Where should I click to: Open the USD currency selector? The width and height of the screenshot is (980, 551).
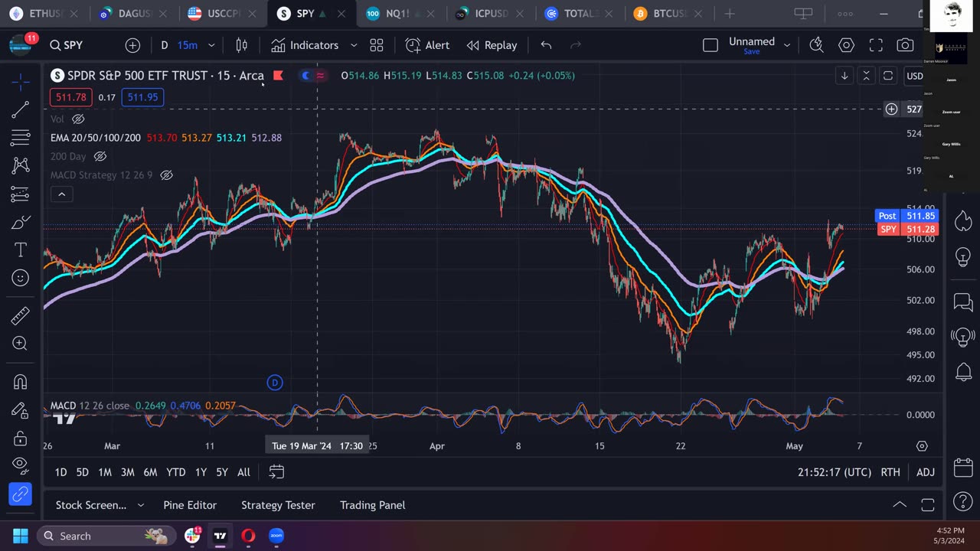point(914,76)
